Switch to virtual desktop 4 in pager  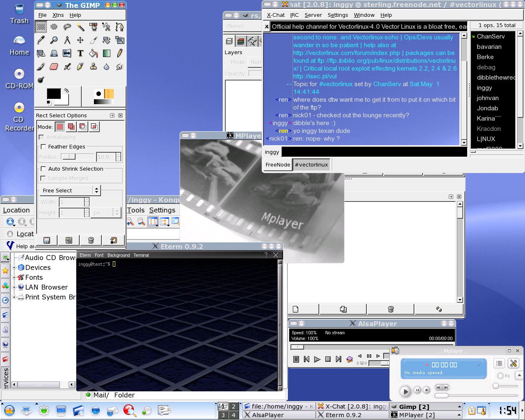click(233, 415)
